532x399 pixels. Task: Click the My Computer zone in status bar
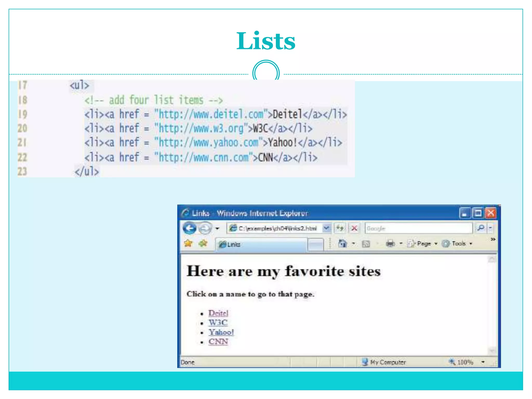384,362
